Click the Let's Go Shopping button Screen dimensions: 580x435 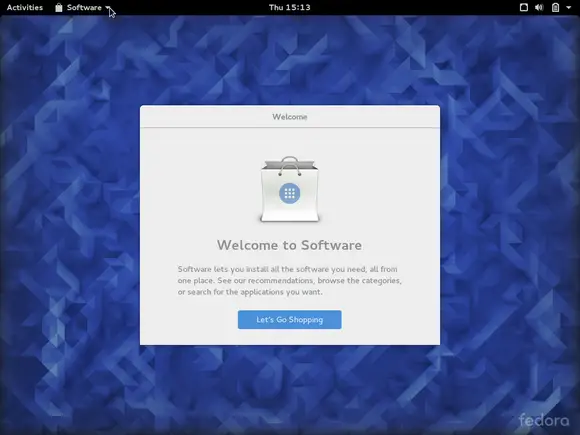point(290,320)
